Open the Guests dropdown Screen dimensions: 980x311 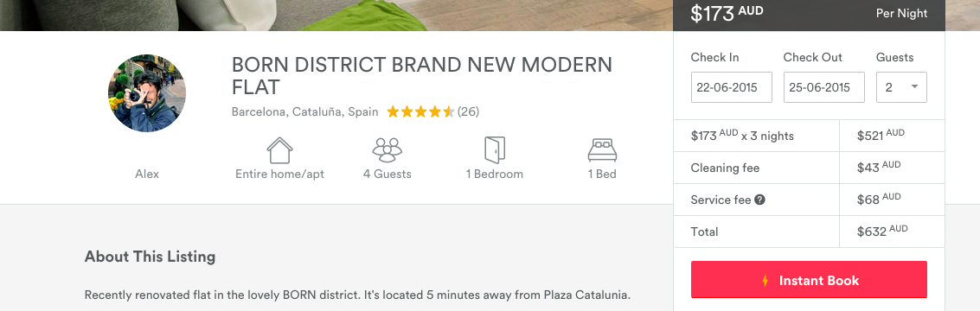click(901, 87)
